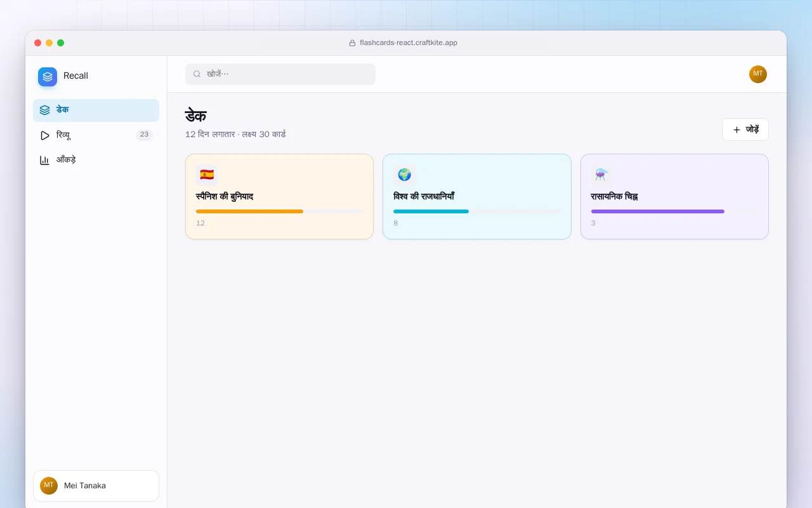Click the chemistry flask deck icon
Viewport: 812px width, 508px height.
point(601,175)
